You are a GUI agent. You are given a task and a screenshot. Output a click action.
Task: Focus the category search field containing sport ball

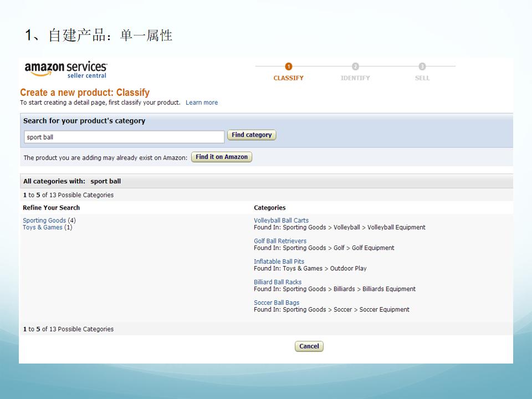pyautogui.click(x=124, y=137)
